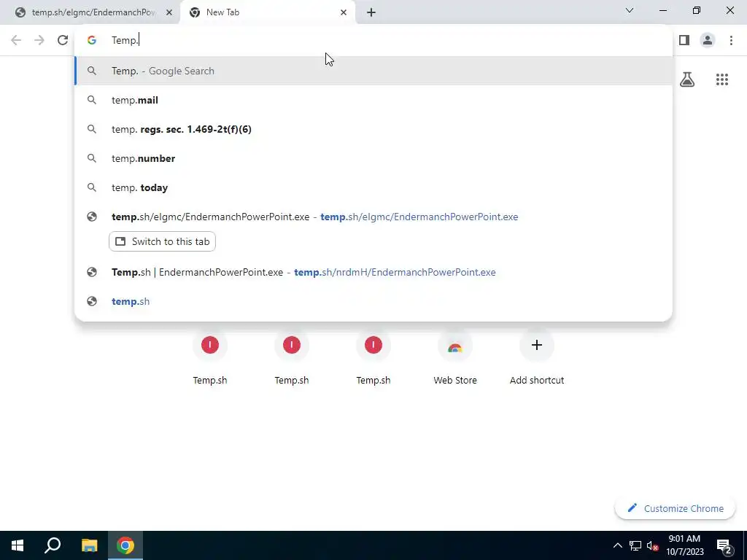Open temp.sh/elgmc/EndermanchPowerPoint.exe suggestion
The image size is (747, 560).
pos(373,217)
